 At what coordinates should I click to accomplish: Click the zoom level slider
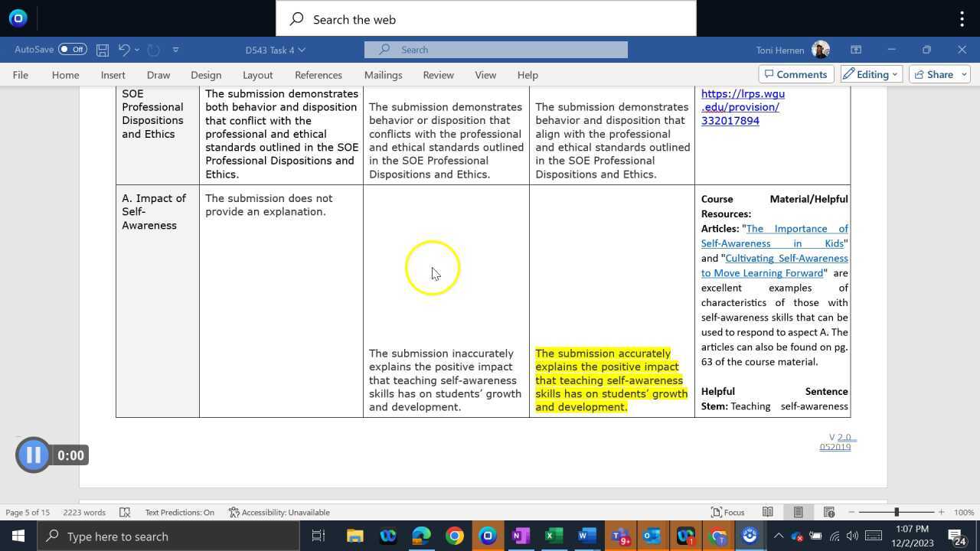pos(896,512)
